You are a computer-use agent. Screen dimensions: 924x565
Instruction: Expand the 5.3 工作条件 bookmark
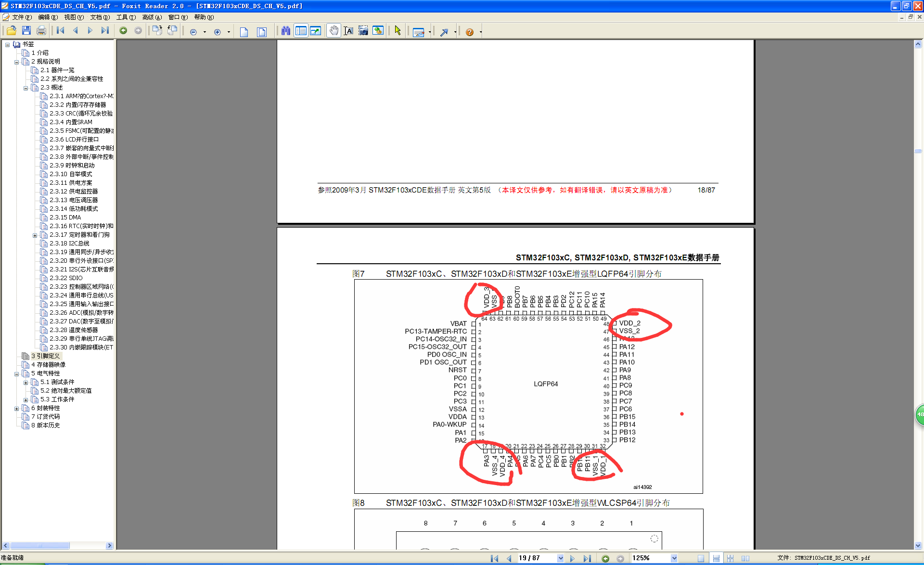[26, 400]
